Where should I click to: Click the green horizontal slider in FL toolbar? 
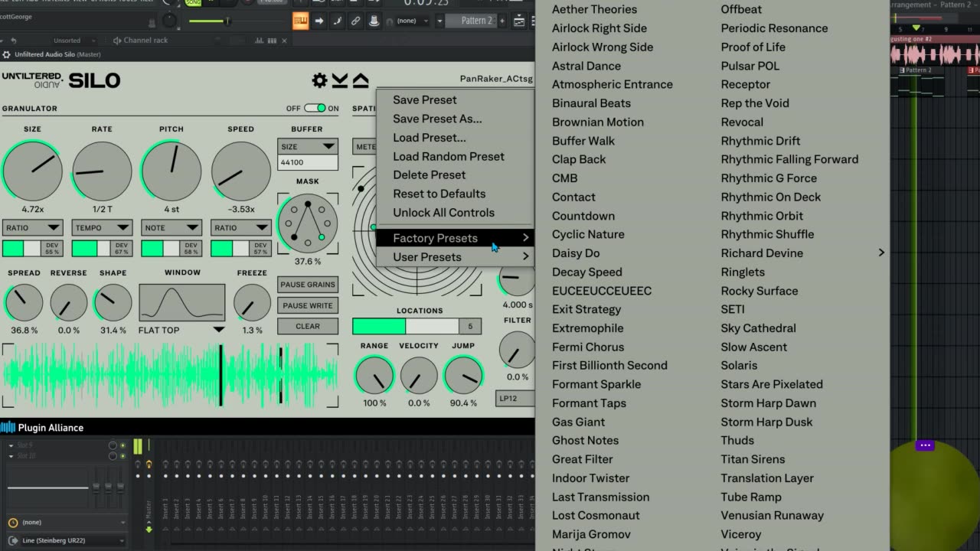pos(210,21)
